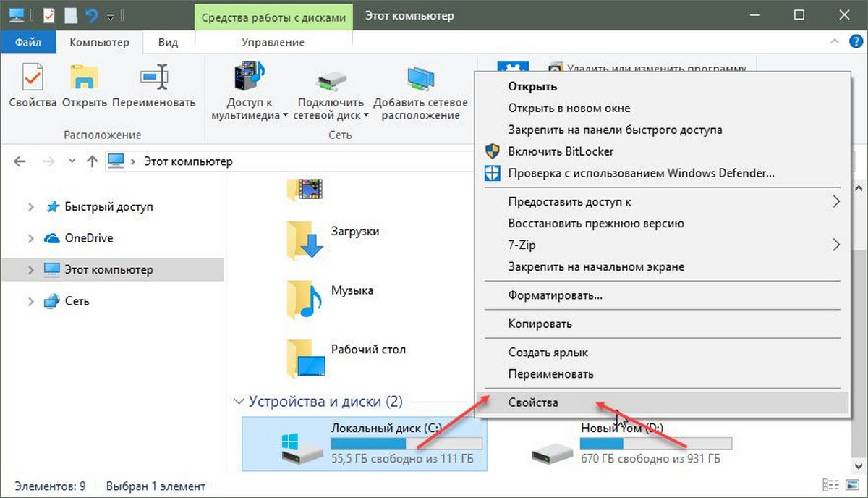Screen dimensions: 868x498
Task: Collapse the ribbon with chevron
Action: pyautogui.click(x=833, y=42)
